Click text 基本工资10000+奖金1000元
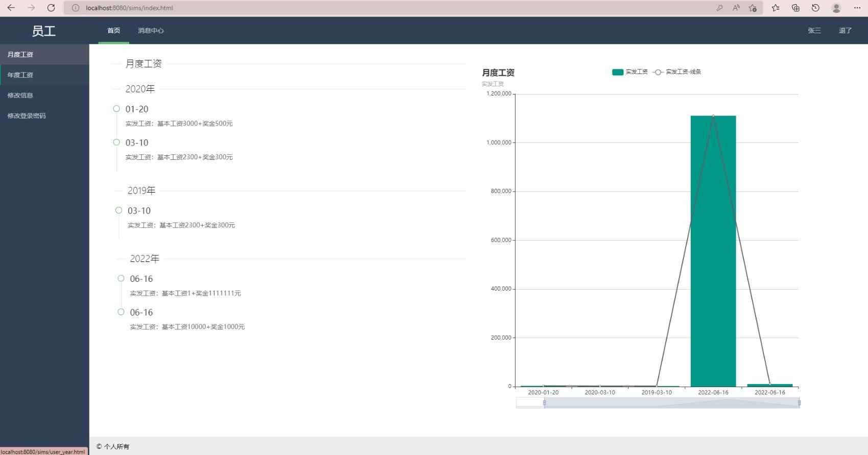The image size is (868, 455). (x=203, y=327)
